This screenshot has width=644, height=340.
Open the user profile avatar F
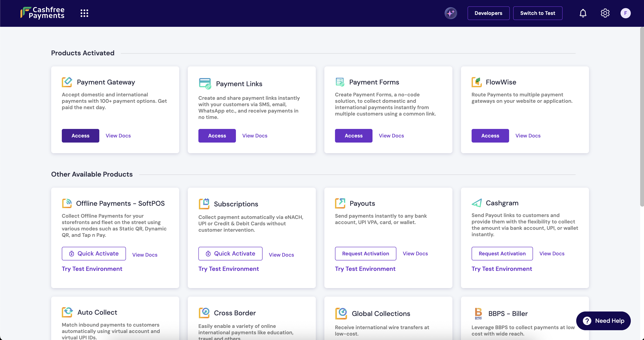(x=625, y=13)
